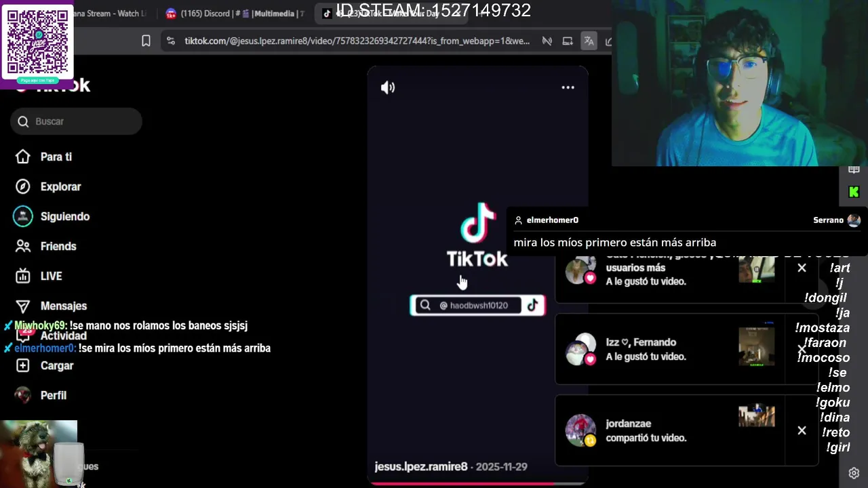Open site information icon left of URL

[x=170, y=41]
